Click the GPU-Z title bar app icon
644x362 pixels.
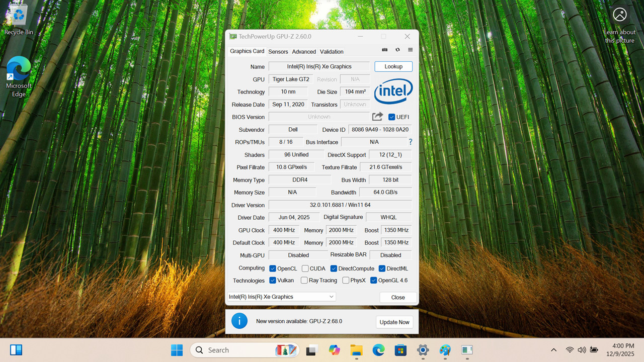[x=233, y=36]
